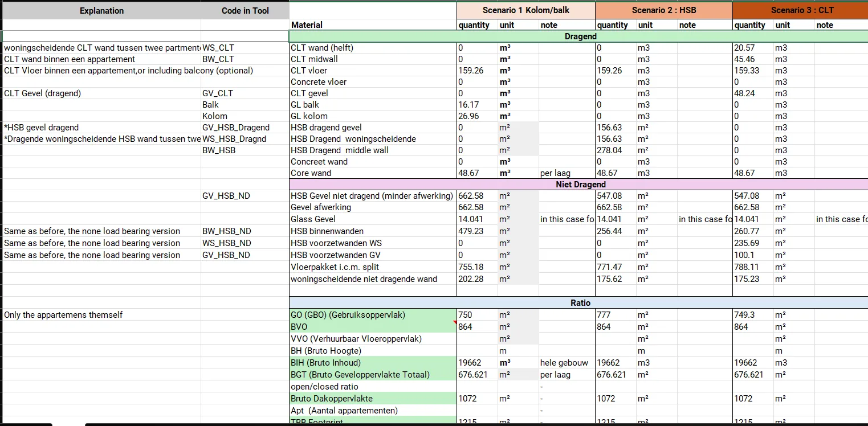Image resolution: width=868 pixels, height=426 pixels.
Task: Select the Apt (Aantal appartementen) cell
Action: point(373,411)
